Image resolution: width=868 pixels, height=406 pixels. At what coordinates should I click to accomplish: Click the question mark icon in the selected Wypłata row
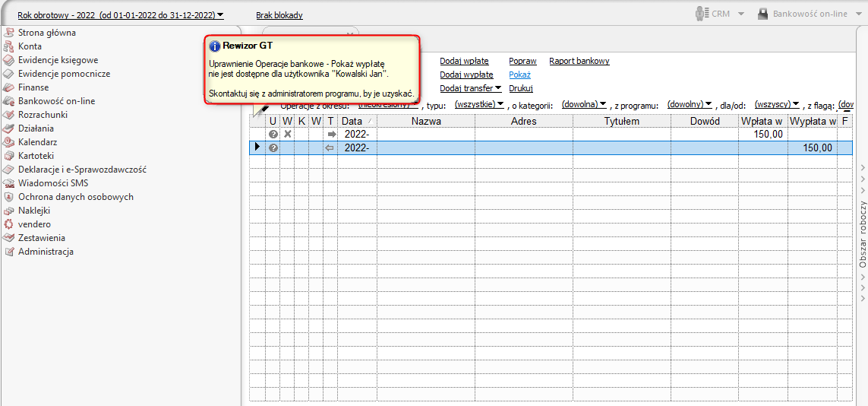coord(273,148)
